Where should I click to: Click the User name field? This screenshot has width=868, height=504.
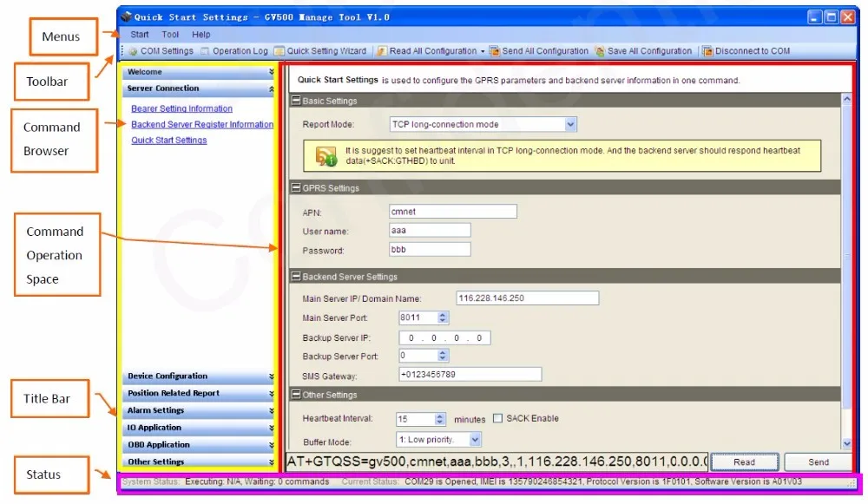point(431,230)
